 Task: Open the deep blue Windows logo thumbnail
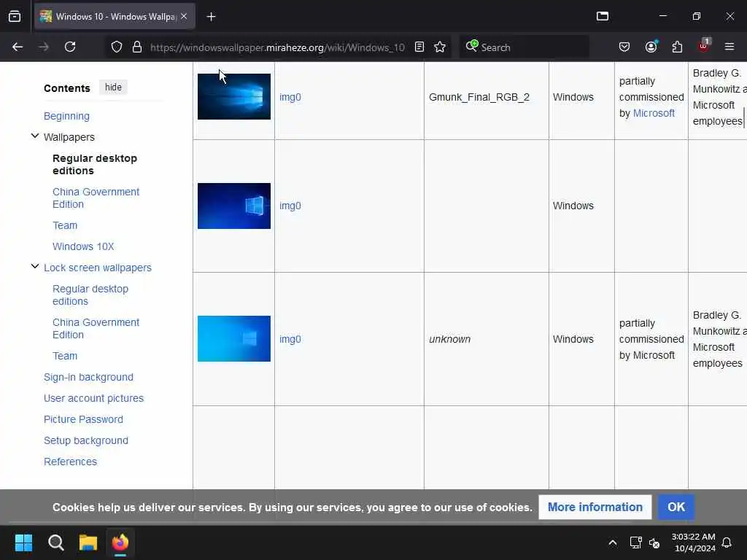[234, 206]
